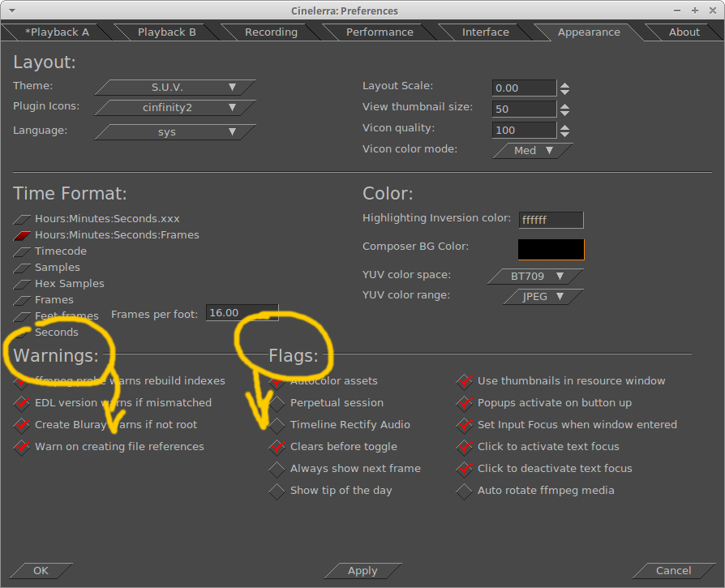
Task: Click the OK button
Action: coord(41,571)
